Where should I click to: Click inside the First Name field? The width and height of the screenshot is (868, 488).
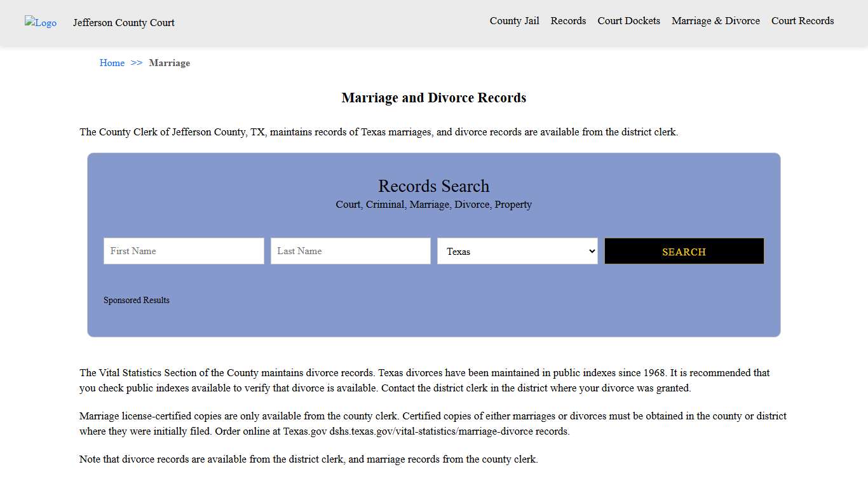(x=183, y=251)
